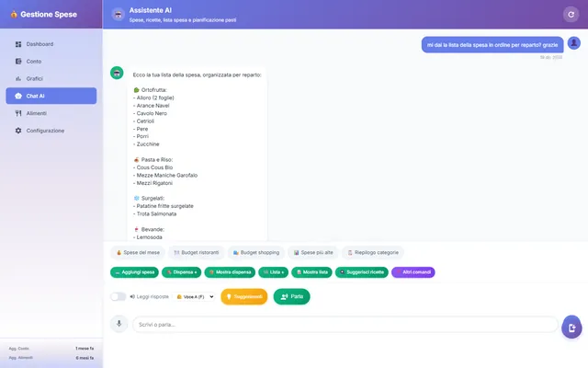Click the Riepilogo categorie chip
The height and width of the screenshot is (368, 588).
coord(373,253)
